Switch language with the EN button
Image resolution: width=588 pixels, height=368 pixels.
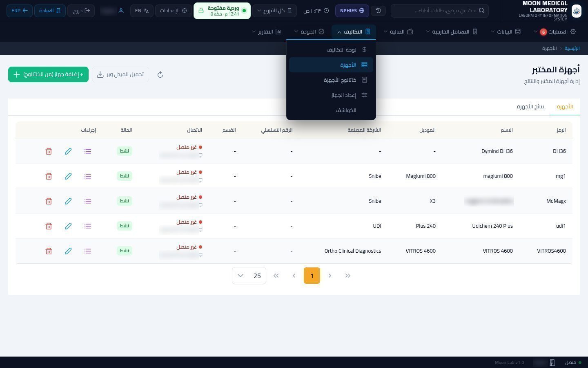pos(142,11)
